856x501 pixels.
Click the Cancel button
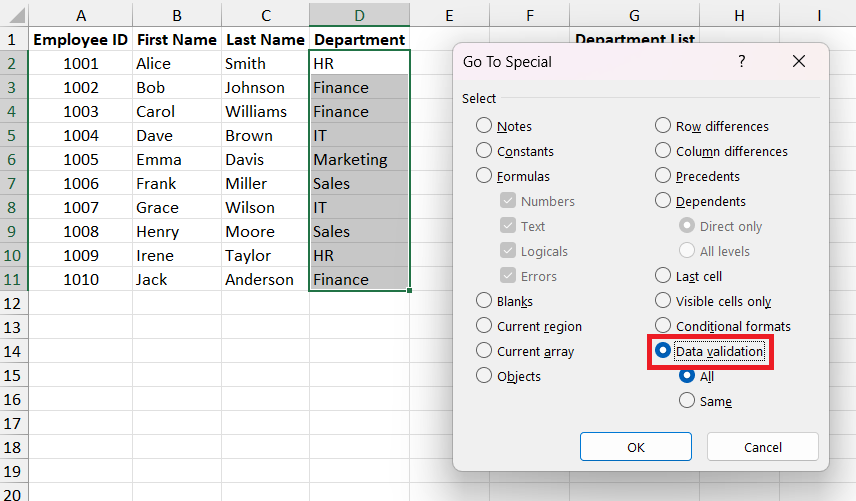(x=763, y=447)
